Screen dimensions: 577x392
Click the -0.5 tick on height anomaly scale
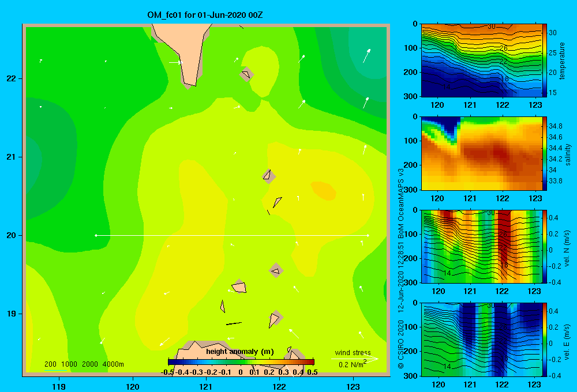[167, 372]
